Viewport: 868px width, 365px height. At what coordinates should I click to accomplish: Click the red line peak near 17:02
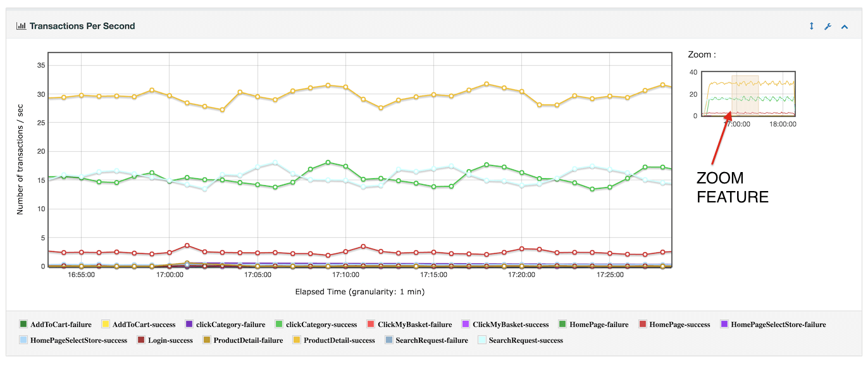click(187, 245)
